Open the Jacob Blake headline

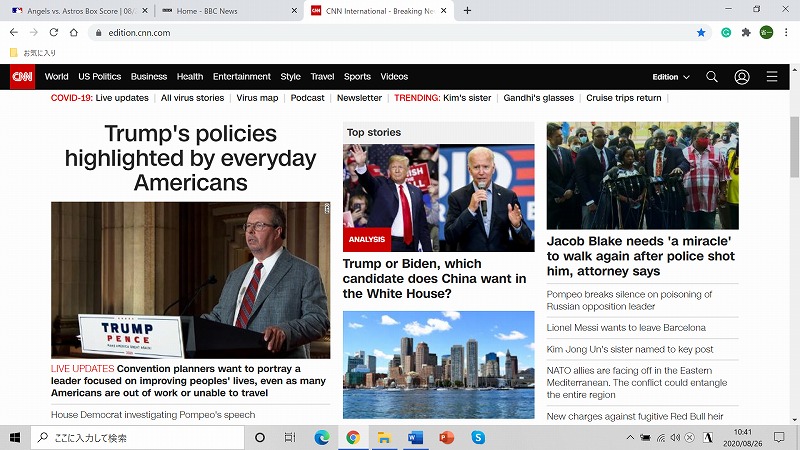point(641,256)
